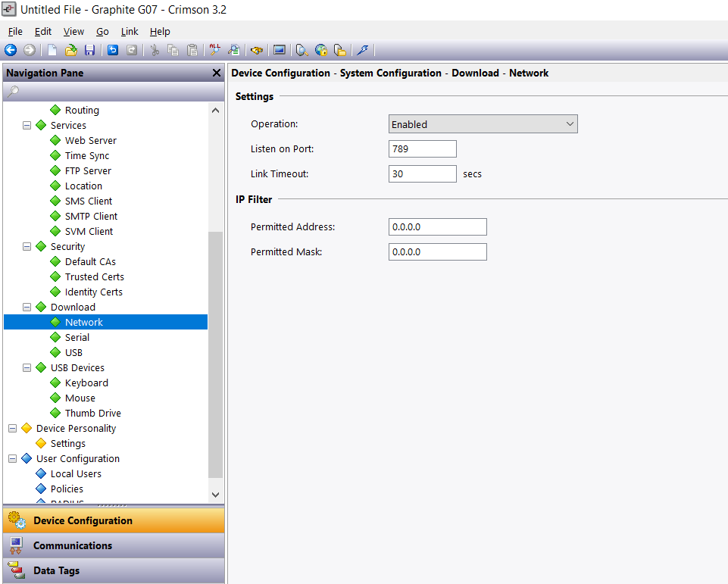The width and height of the screenshot is (728, 584).
Task: Select Trusted Certs in the tree
Action: point(94,276)
